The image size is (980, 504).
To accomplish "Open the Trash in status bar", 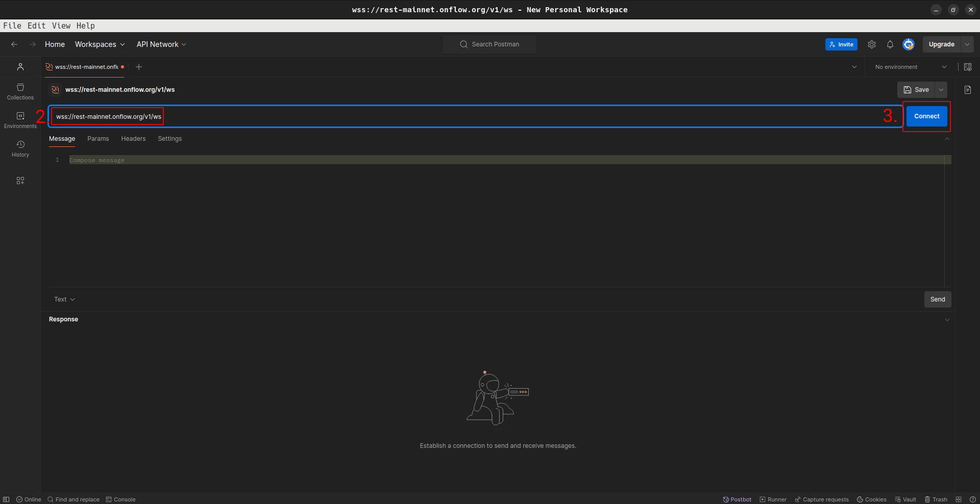I will [x=936, y=499].
